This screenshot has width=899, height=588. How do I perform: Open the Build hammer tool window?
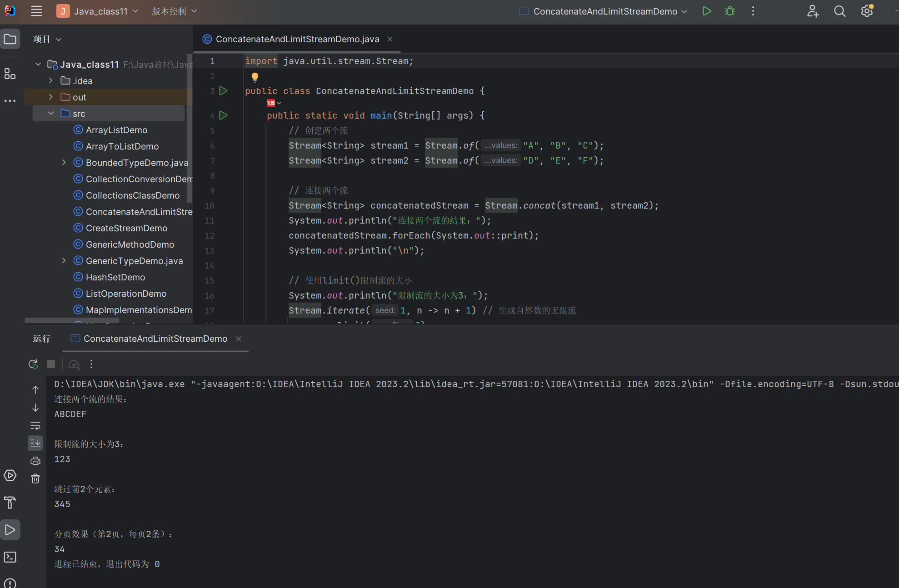tap(10, 503)
